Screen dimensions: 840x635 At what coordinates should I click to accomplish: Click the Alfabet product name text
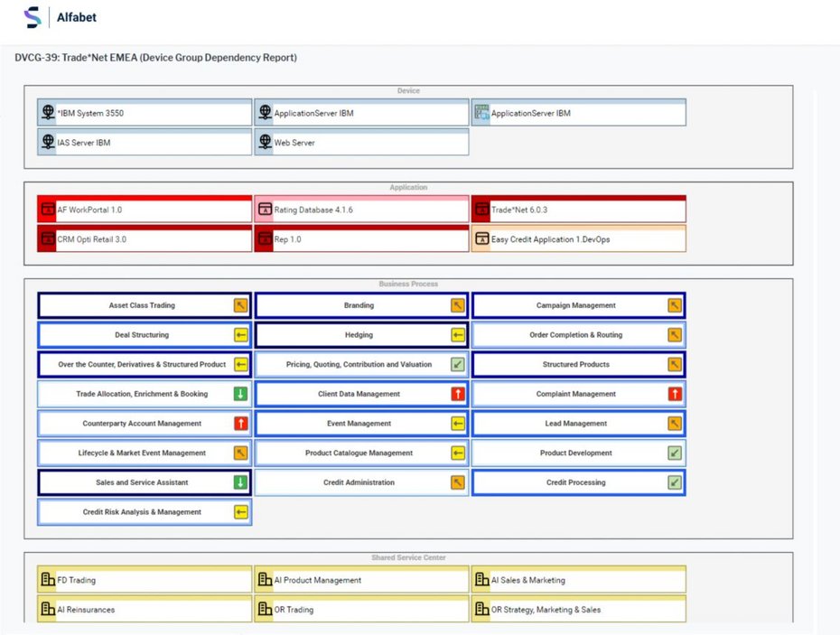[77, 17]
